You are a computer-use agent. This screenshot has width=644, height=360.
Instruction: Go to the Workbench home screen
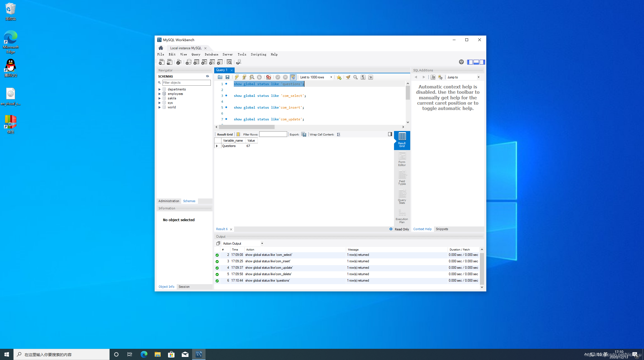(161, 48)
